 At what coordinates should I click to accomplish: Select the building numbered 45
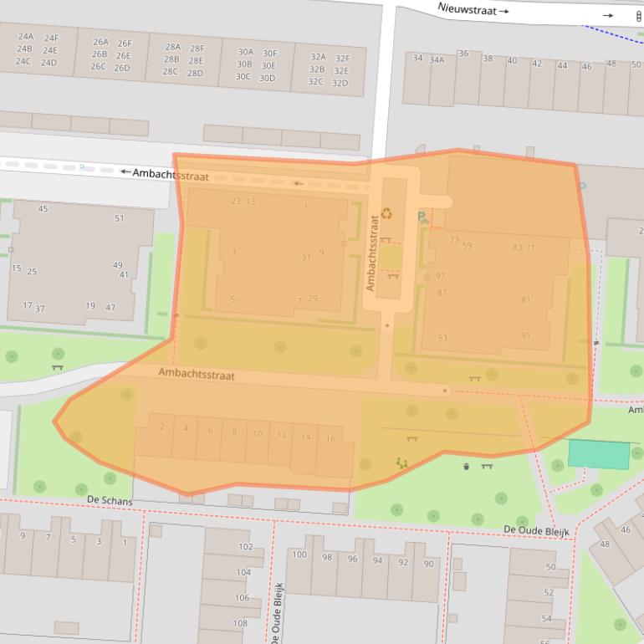[43, 209]
